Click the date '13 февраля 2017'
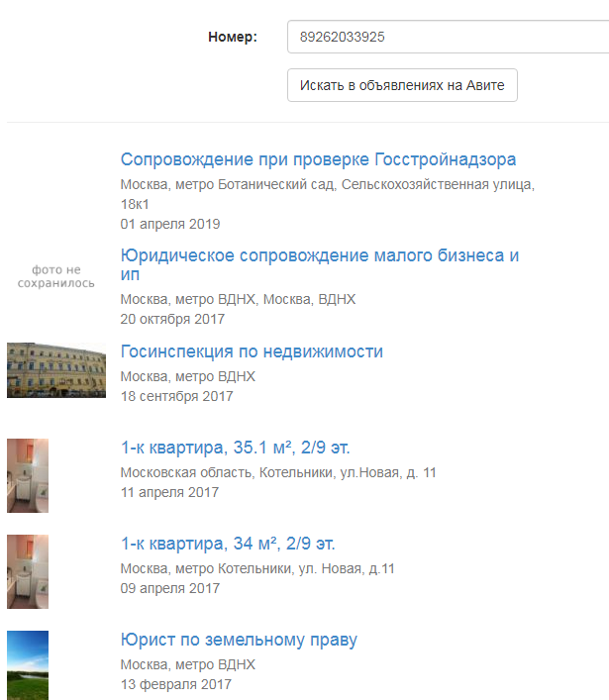The width and height of the screenshot is (609, 700). pos(175,684)
